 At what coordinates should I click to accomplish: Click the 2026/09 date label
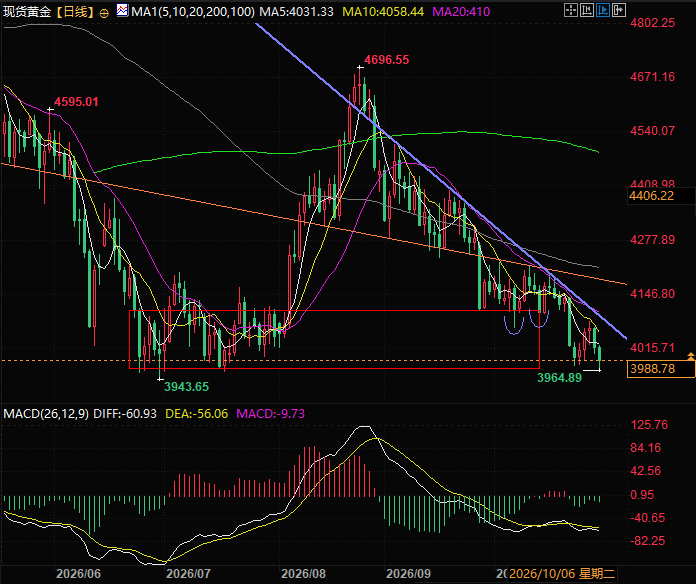click(x=408, y=574)
